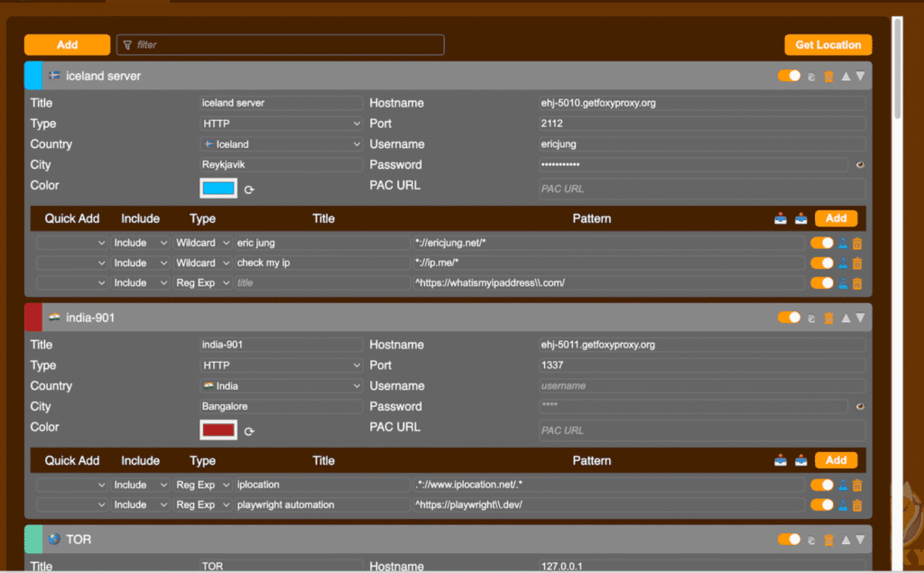Disable the 'iplocation' pattern toggle
This screenshot has height=573, width=924.
821,485
